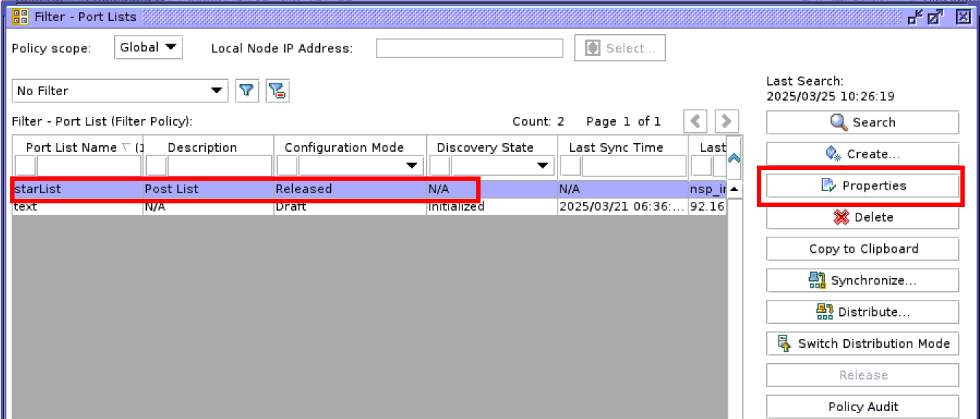Click the Distribute button
Viewport: 980px width, 419px height.
(862, 312)
